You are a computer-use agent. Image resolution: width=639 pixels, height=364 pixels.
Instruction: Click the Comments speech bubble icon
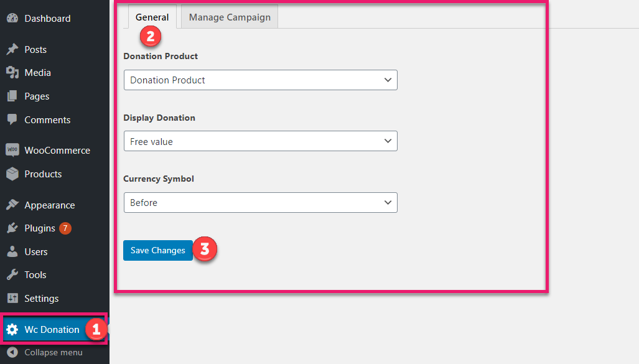click(x=12, y=119)
